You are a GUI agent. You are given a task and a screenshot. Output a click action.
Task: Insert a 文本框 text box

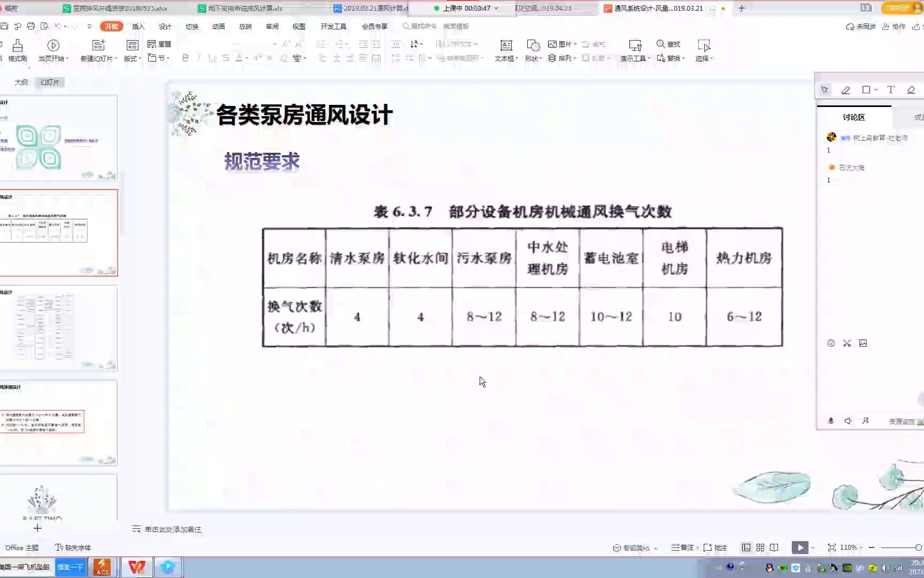point(505,51)
